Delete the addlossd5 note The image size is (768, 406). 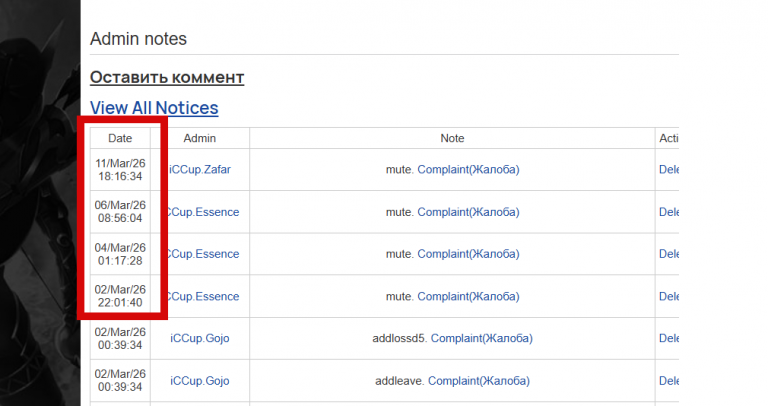pyautogui.click(x=669, y=338)
